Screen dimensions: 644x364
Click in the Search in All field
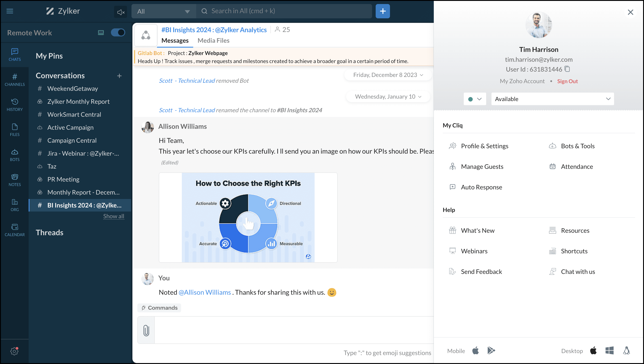[284, 11]
